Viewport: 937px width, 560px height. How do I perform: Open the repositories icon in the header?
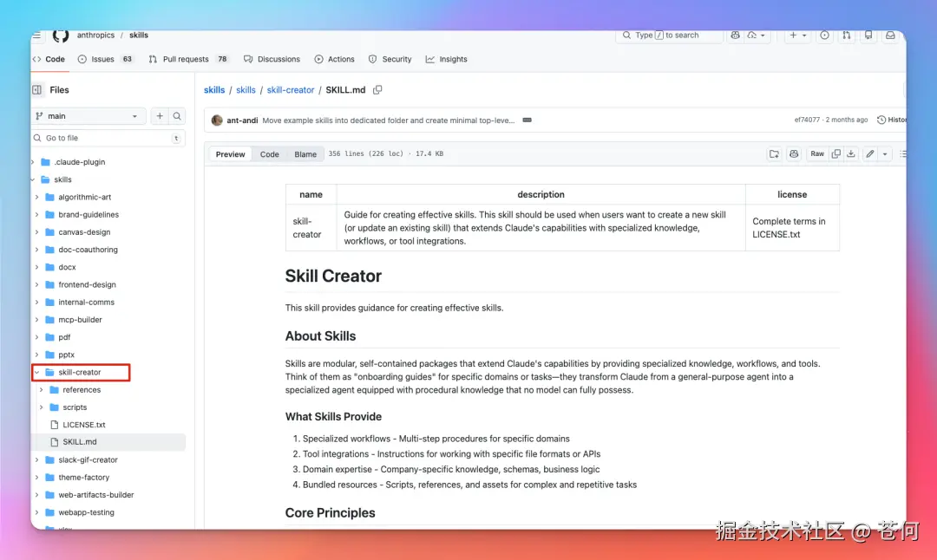click(868, 36)
